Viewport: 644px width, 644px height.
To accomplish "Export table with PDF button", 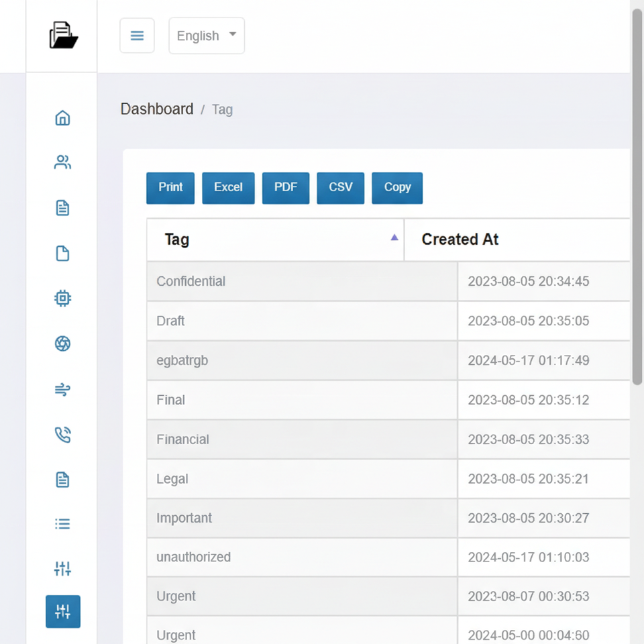I will (x=286, y=188).
